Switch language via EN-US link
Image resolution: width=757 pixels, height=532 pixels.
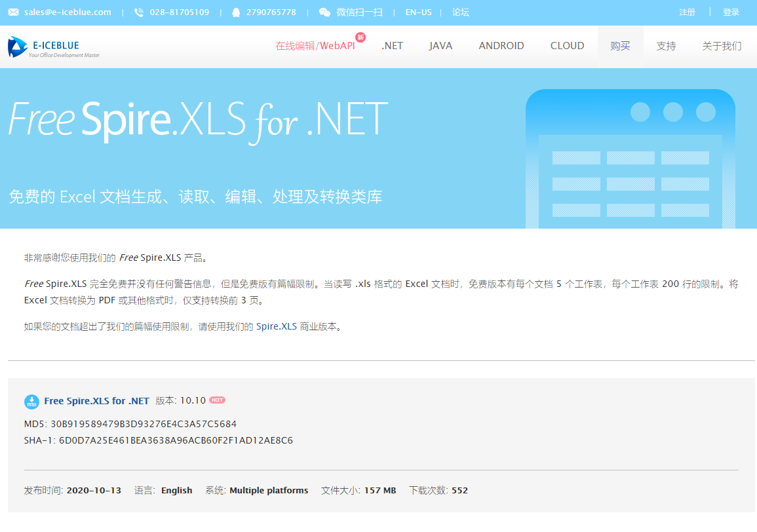coord(418,12)
